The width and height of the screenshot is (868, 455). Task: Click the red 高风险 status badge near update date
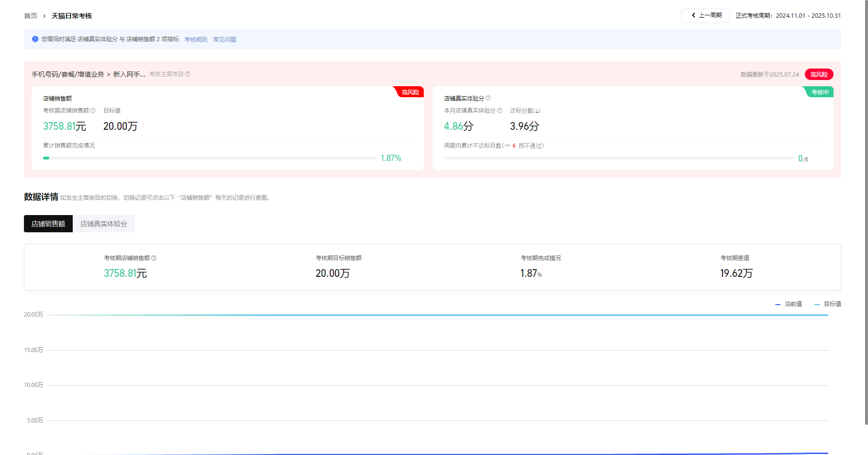coord(819,74)
